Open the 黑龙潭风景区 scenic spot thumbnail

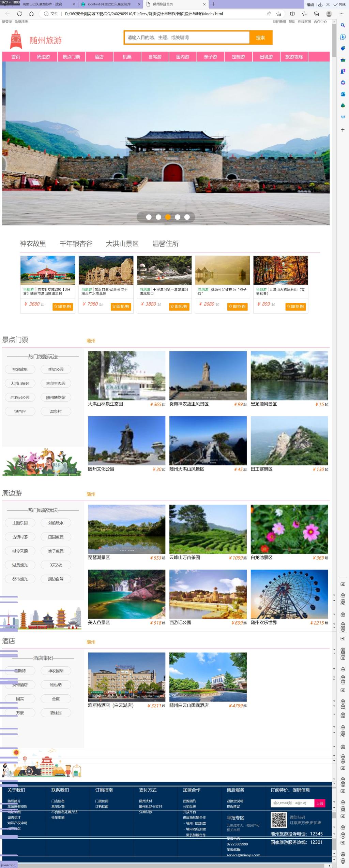[x=289, y=375]
